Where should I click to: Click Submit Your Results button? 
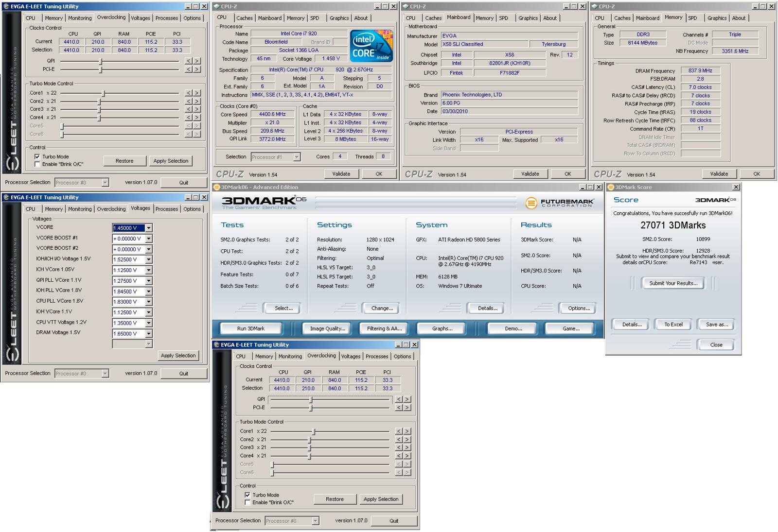pyautogui.click(x=673, y=283)
